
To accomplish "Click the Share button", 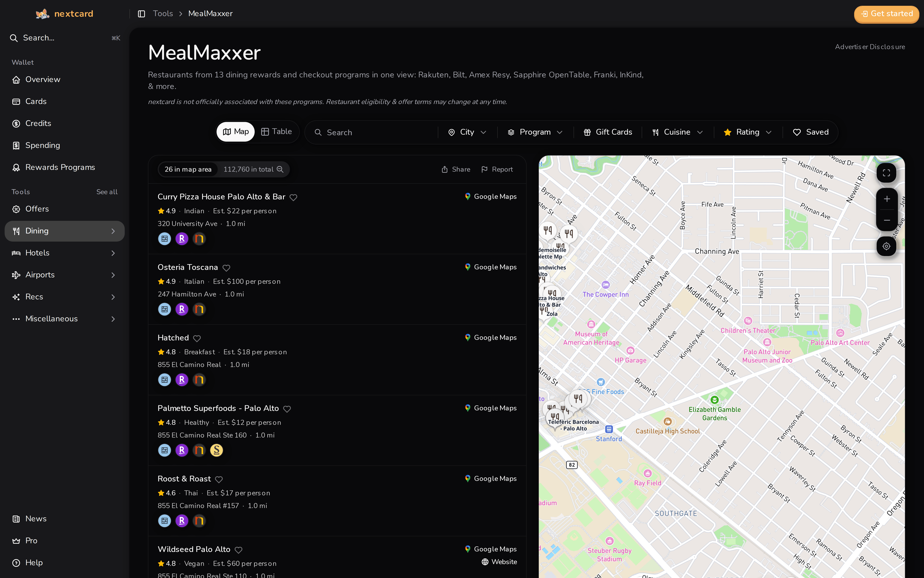I will click(x=456, y=169).
